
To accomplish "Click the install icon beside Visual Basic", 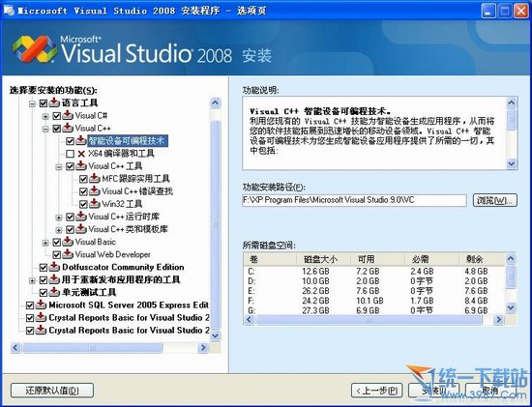I will (x=68, y=242).
